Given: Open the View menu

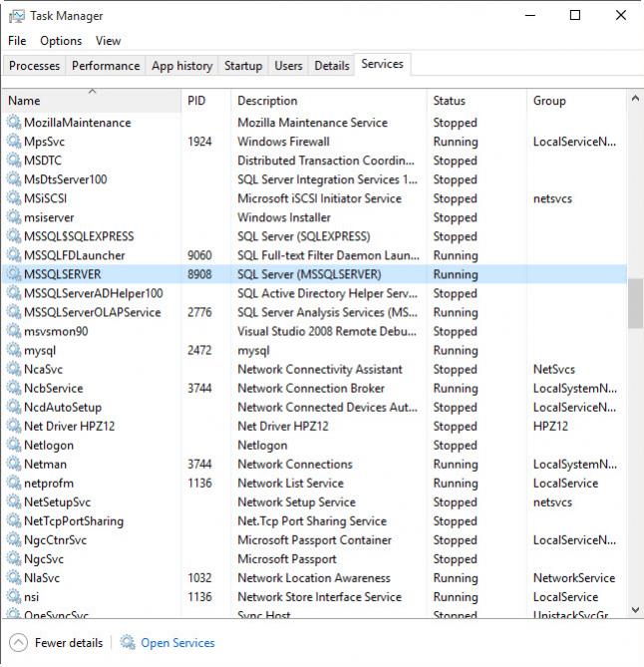Looking at the screenshot, I should (x=108, y=41).
